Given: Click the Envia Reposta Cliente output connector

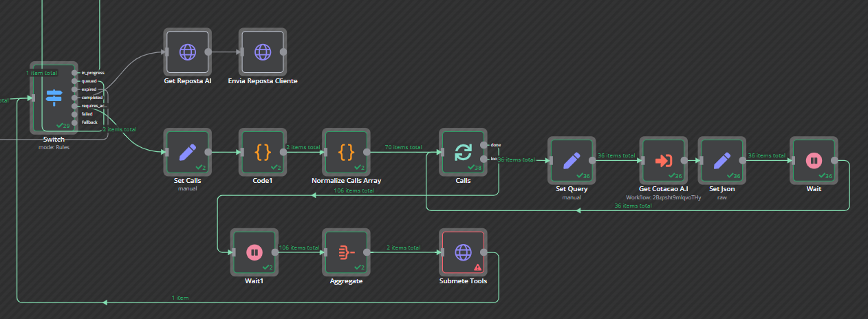Looking at the screenshot, I should [283, 52].
